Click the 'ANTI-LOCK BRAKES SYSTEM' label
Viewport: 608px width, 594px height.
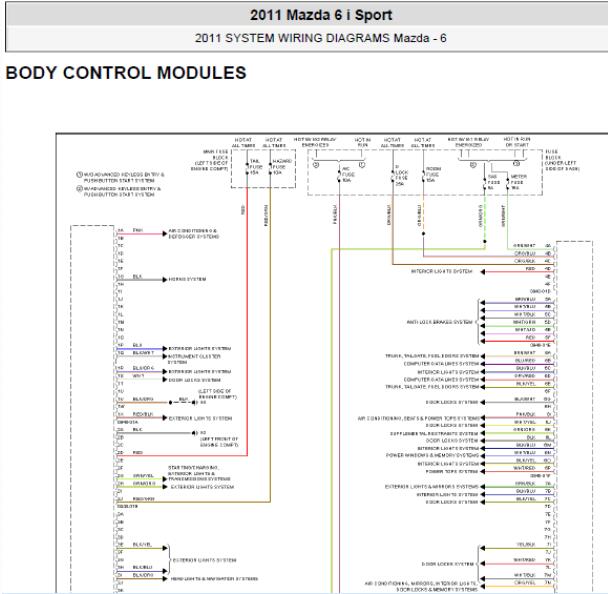pos(440,322)
